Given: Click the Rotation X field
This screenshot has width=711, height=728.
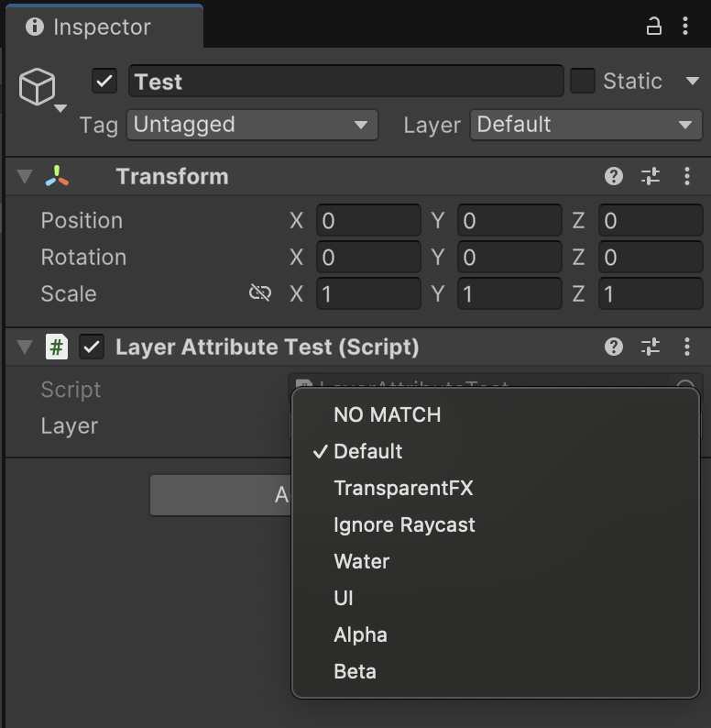Looking at the screenshot, I should point(368,258).
